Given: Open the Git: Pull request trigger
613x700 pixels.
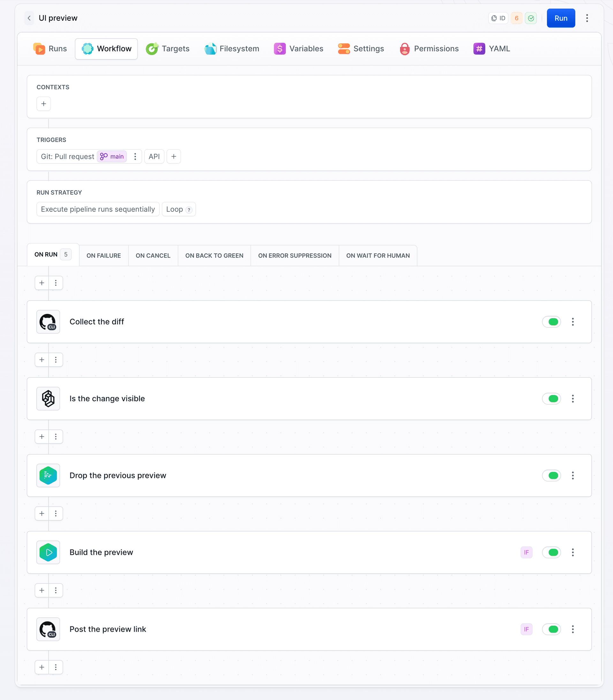Looking at the screenshot, I should (x=67, y=157).
